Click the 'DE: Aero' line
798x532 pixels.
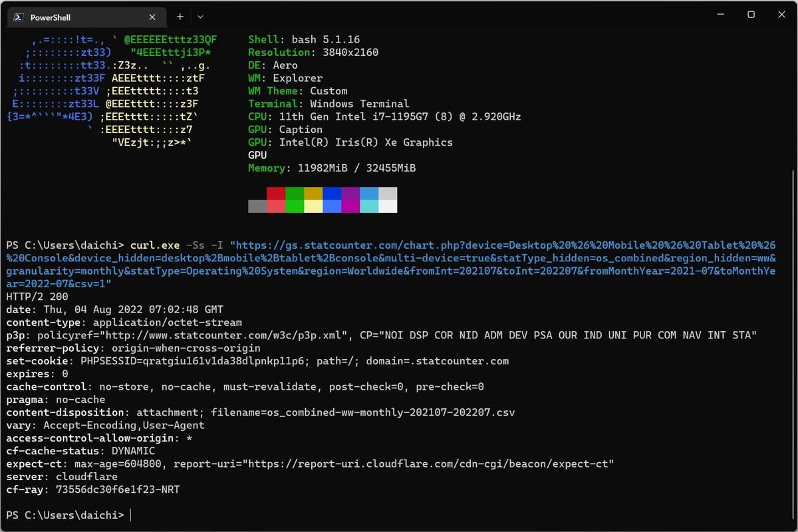pyautogui.click(x=273, y=65)
